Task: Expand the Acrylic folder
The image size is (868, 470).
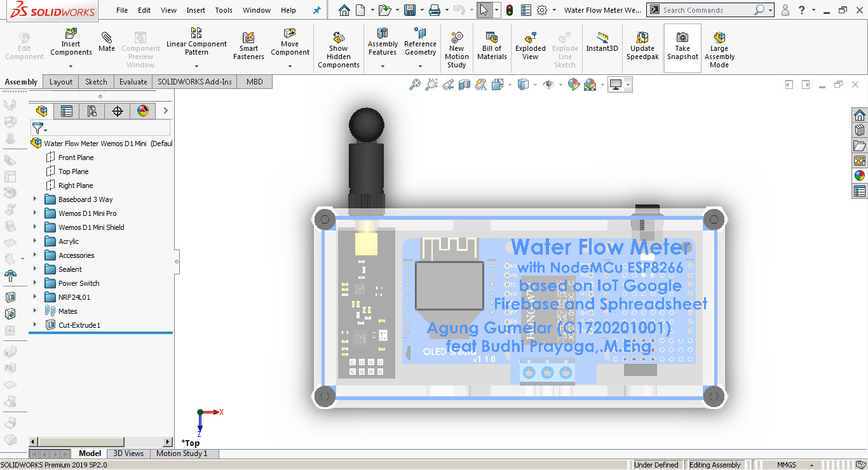Action: click(x=35, y=241)
